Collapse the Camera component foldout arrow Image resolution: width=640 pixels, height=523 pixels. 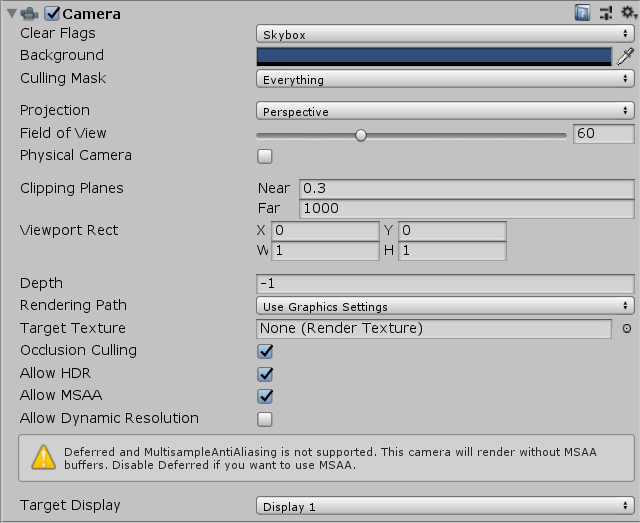9,14
